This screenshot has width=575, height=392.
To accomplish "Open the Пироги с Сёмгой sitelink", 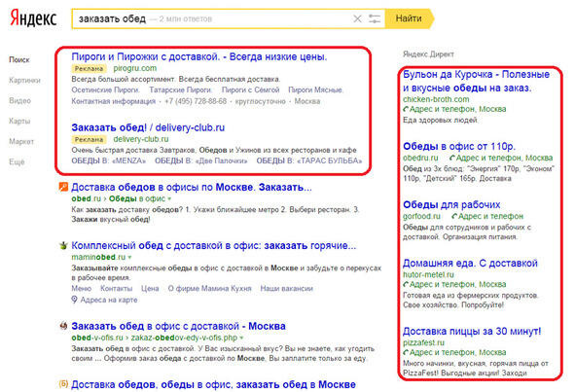I will pyautogui.click(x=250, y=89).
